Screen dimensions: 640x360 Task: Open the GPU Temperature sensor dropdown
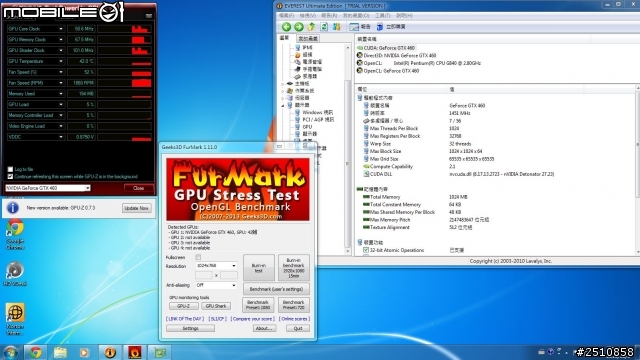pos(61,61)
